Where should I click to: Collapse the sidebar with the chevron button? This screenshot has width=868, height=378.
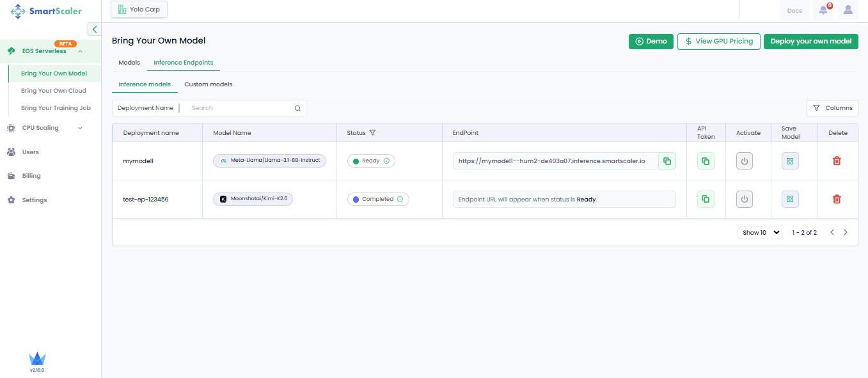pyautogui.click(x=95, y=29)
